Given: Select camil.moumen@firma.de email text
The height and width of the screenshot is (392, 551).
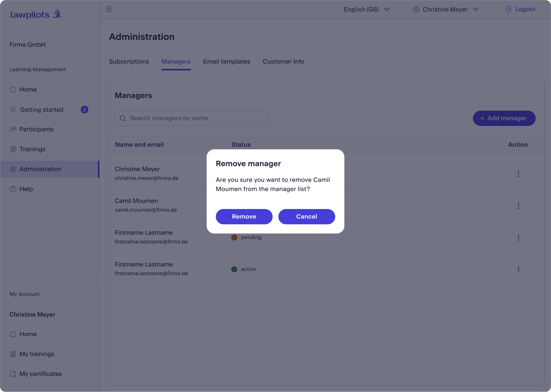Looking at the screenshot, I should [x=146, y=210].
